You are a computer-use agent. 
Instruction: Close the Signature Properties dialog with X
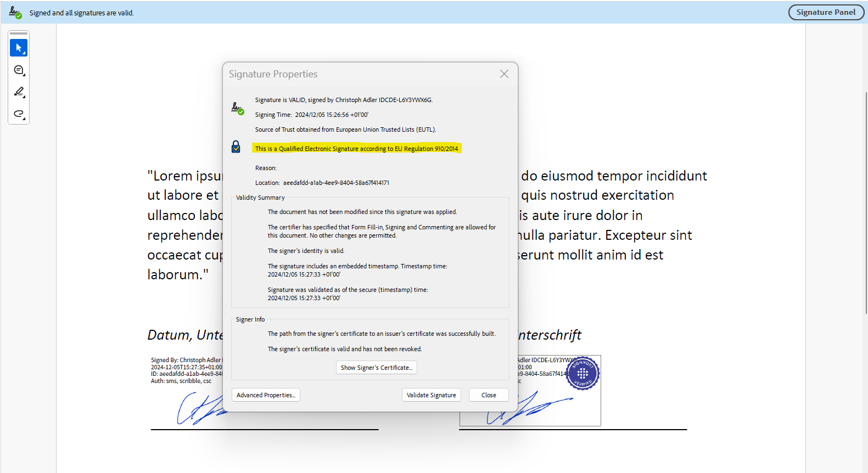click(x=504, y=74)
